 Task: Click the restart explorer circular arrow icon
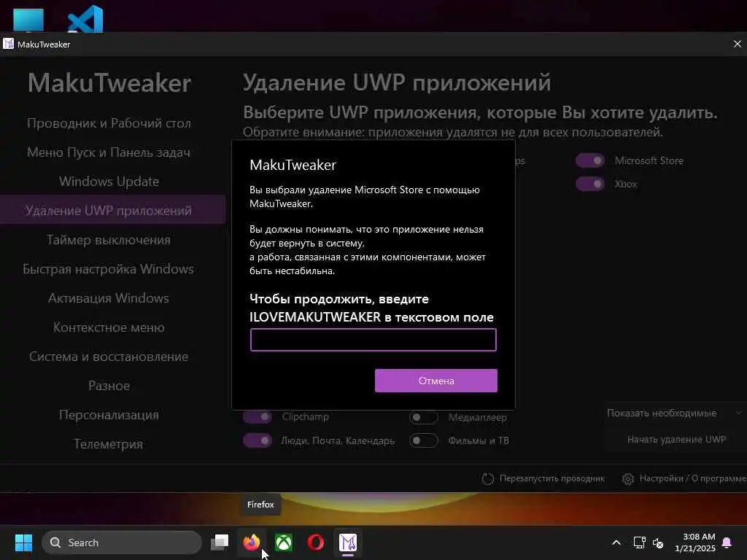[487, 478]
